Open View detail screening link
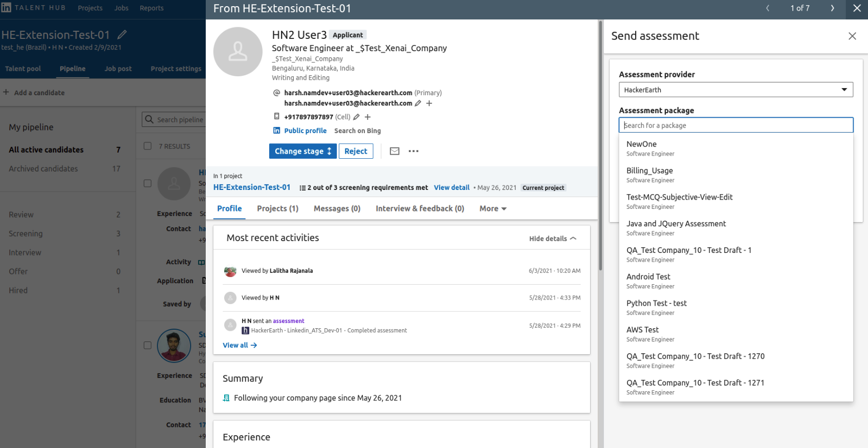This screenshot has width=868, height=448. click(452, 188)
